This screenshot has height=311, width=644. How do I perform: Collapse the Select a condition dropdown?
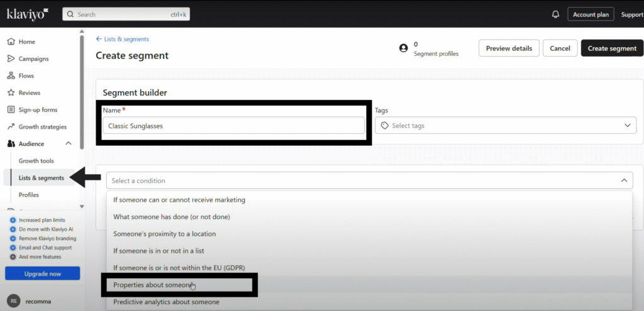(624, 181)
